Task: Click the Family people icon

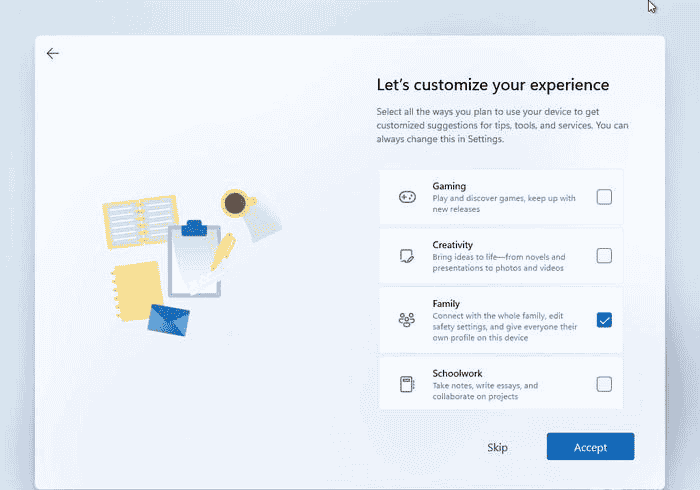Action: (406, 320)
